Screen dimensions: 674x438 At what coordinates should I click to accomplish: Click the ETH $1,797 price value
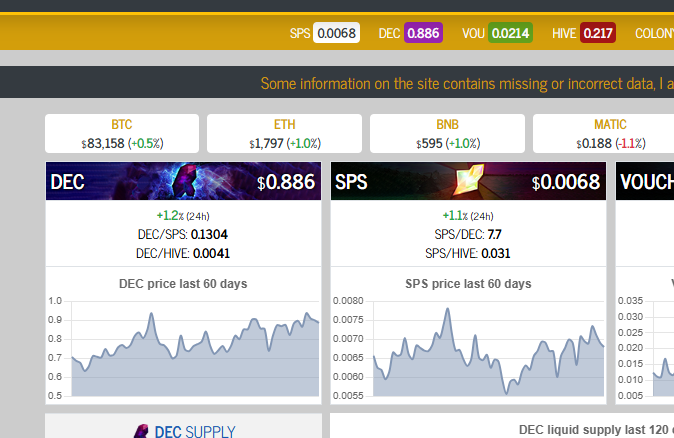pyautogui.click(x=267, y=143)
